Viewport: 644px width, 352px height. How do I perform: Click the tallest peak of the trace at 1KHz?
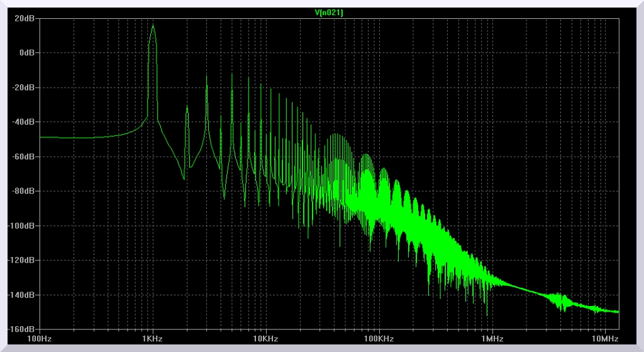pyautogui.click(x=153, y=26)
